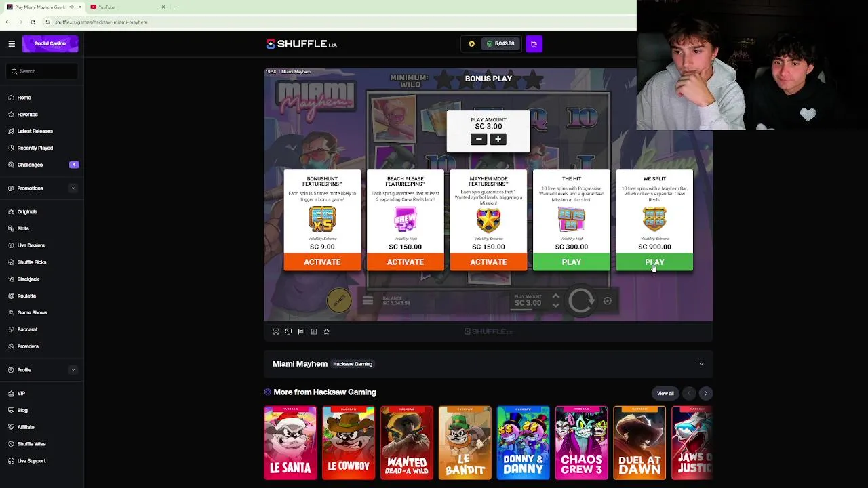Open the Le Cowboy game thumbnail

pyautogui.click(x=349, y=443)
